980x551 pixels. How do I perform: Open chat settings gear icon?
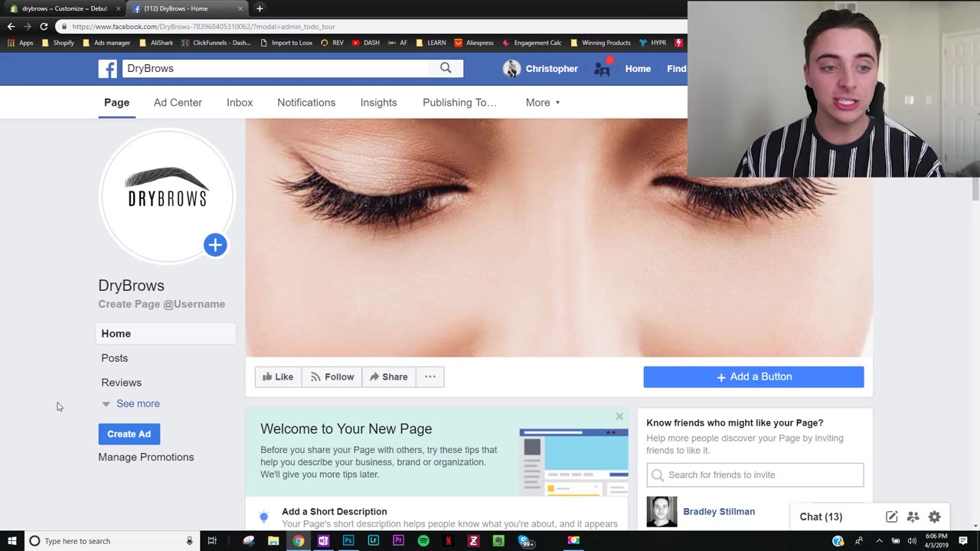pos(934,517)
